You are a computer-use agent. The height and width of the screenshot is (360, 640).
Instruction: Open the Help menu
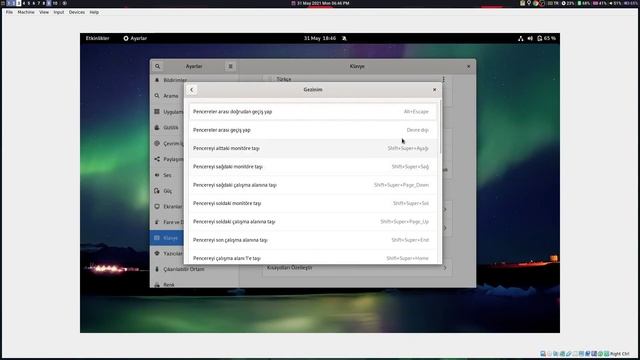[x=94, y=12]
